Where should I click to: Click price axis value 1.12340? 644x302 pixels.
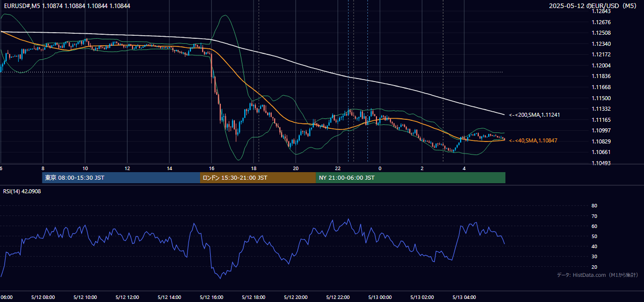coord(602,44)
